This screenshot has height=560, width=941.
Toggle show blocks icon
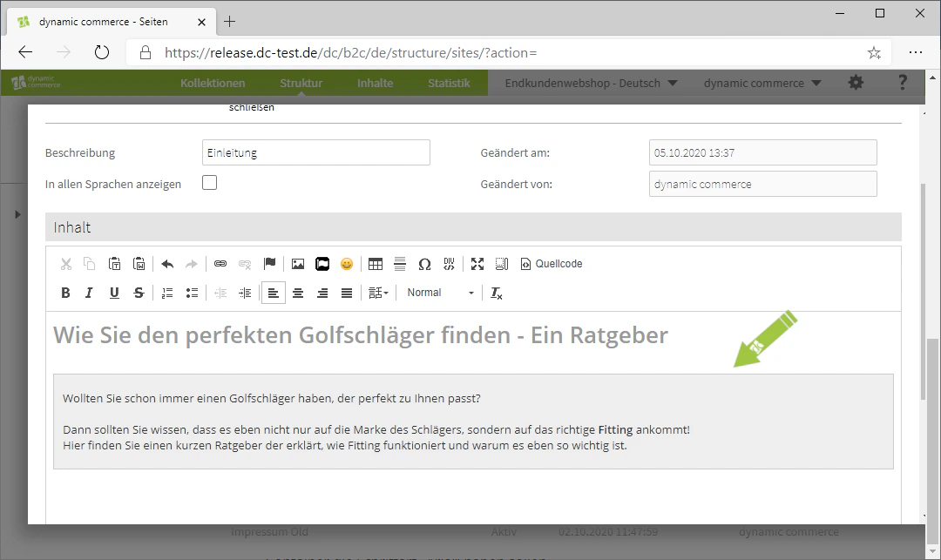[502, 264]
